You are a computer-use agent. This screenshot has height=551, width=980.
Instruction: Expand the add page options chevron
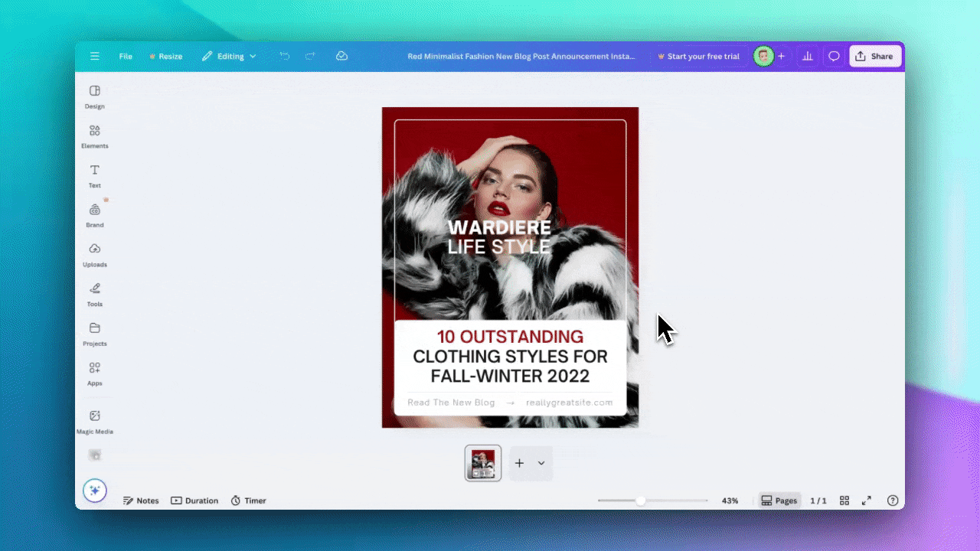pos(541,463)
